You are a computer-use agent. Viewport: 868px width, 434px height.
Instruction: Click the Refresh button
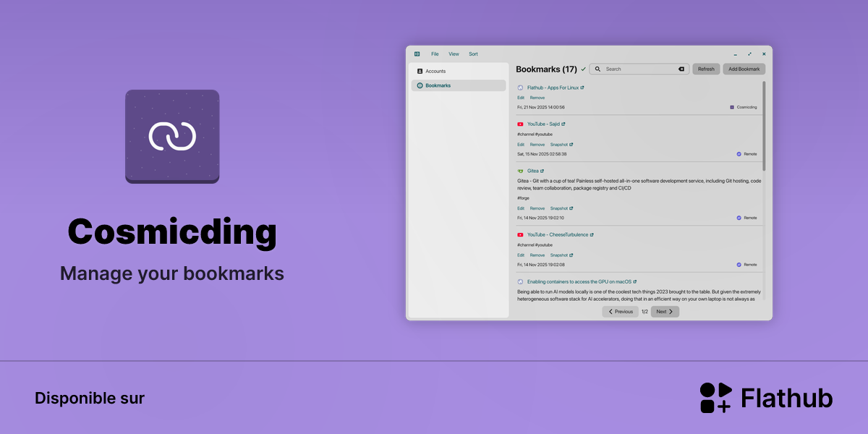[706, 69]
